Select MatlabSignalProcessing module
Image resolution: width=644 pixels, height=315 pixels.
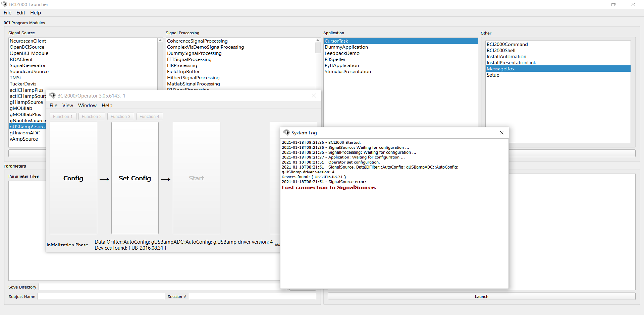[194, 84]
